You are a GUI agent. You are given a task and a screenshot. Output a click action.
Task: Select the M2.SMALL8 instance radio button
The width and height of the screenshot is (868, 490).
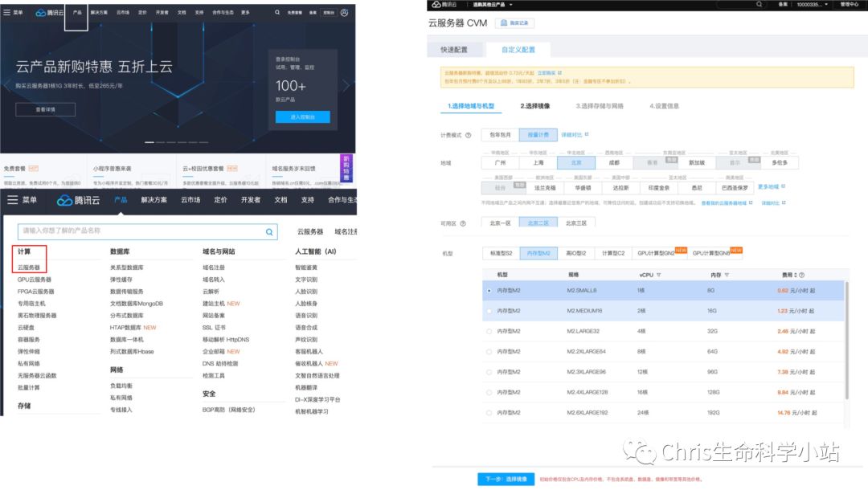[489, 291]
